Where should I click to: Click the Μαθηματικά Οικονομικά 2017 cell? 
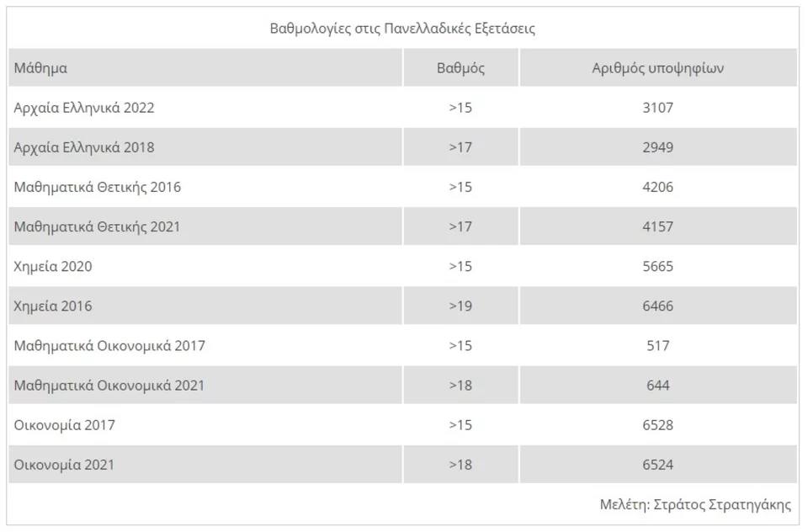(x=109, y=345)
